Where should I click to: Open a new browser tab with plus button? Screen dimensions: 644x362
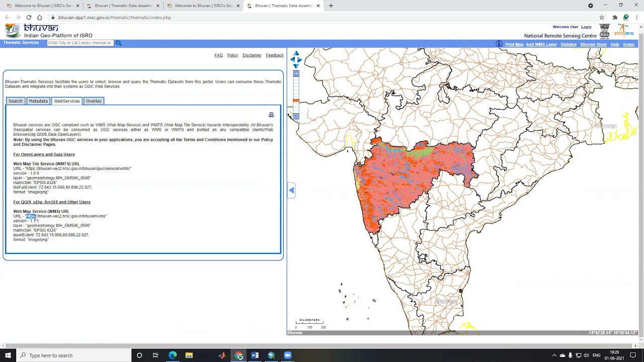tap(331, 6)
